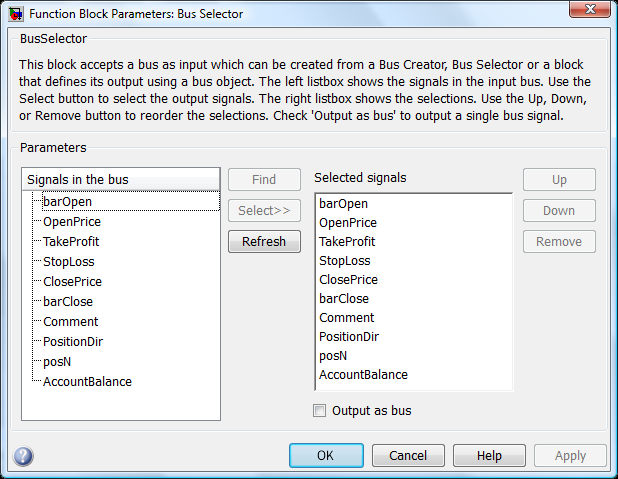Viewport: 618px width, 479px height.
Task: Select posN in the left signals tree
Action: (57, 362)
